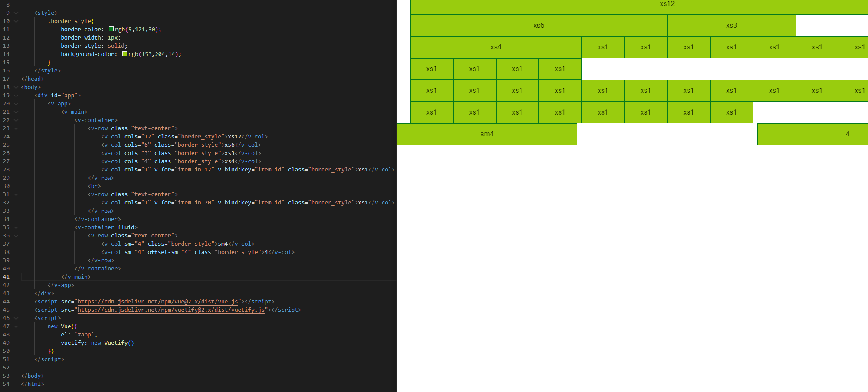868x392 pixels.
Task: Collapse the <body> tag at line 18
Action: 16,87
